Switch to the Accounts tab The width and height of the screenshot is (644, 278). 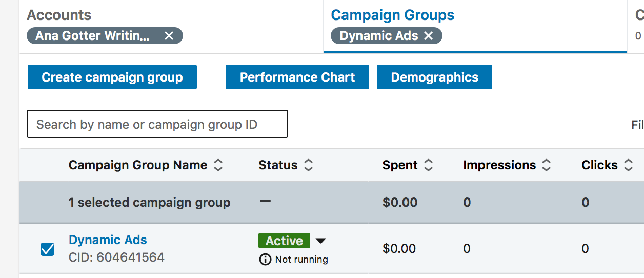tap(59, 15)
